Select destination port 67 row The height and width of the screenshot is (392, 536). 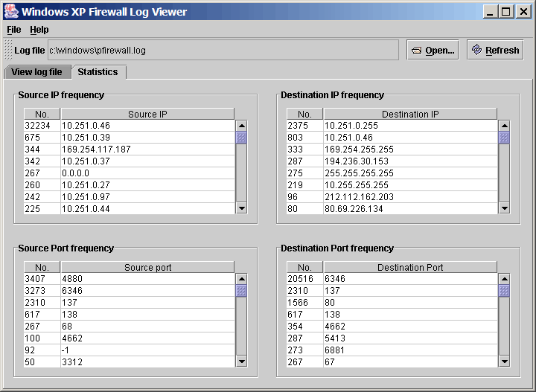(392, 362)
